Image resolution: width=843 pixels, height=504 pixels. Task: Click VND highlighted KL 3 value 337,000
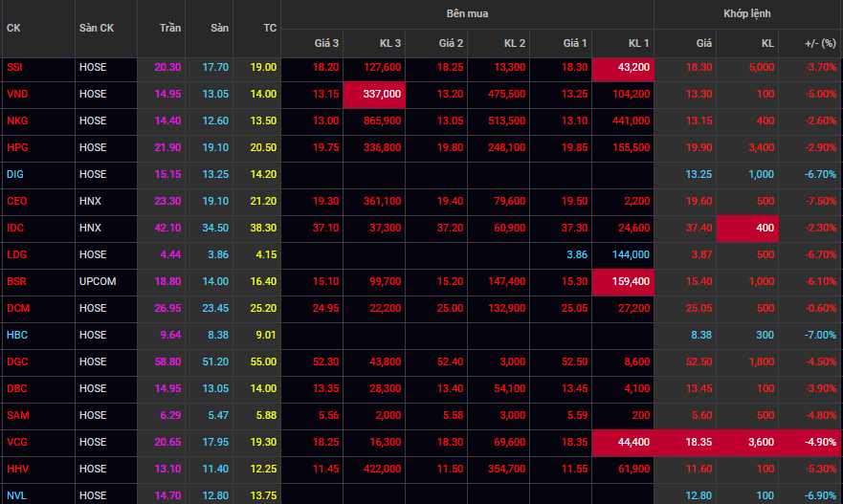[x=374, y=94]
